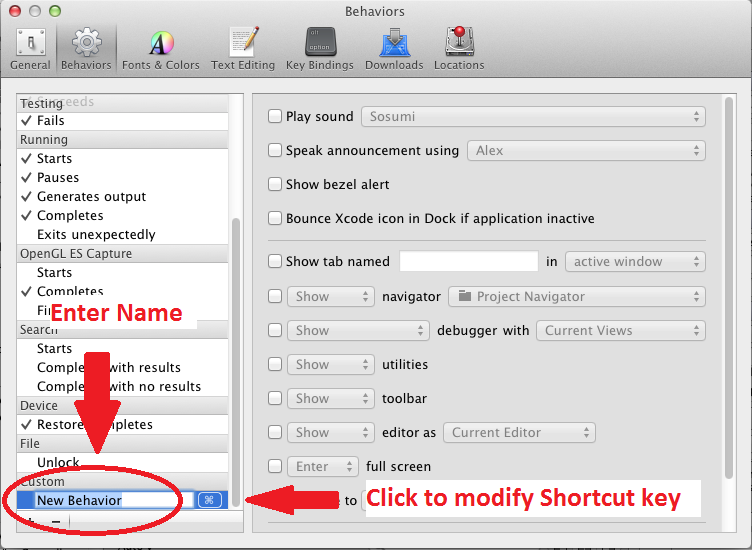Screen dimensions: 752x550
Task: Open the Project Navigator dropdown
Action: (577, 296)
